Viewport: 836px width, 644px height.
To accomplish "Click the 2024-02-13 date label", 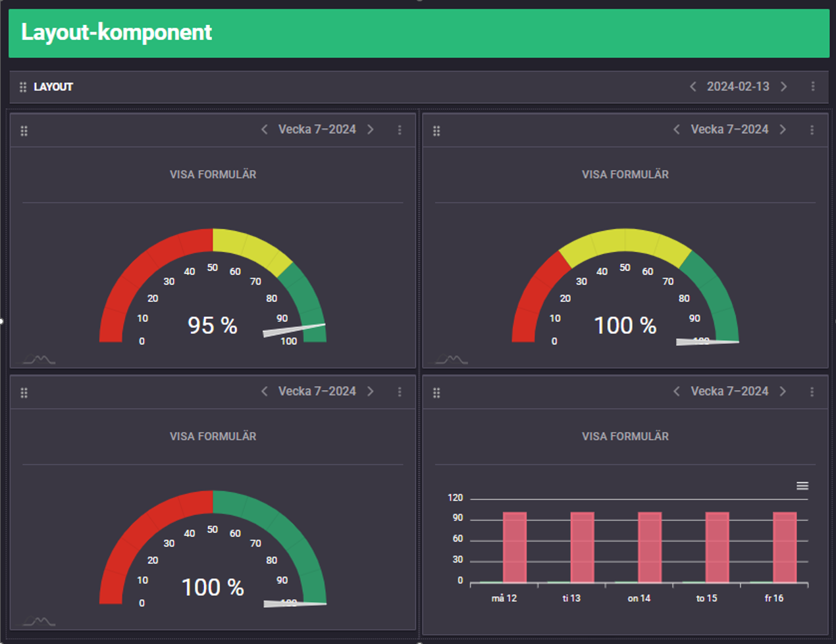I will [738, 87].
